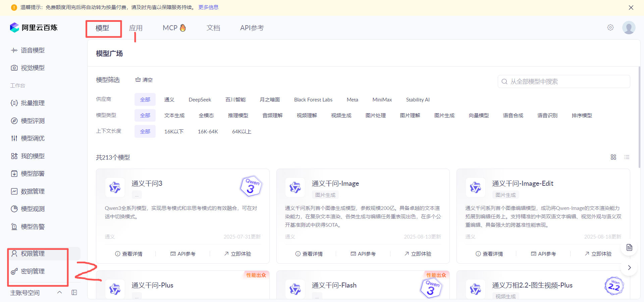Focus the 从全部模型中搜索 search box
The width and height of the screenshot is (644, 302).
point(564,82)
